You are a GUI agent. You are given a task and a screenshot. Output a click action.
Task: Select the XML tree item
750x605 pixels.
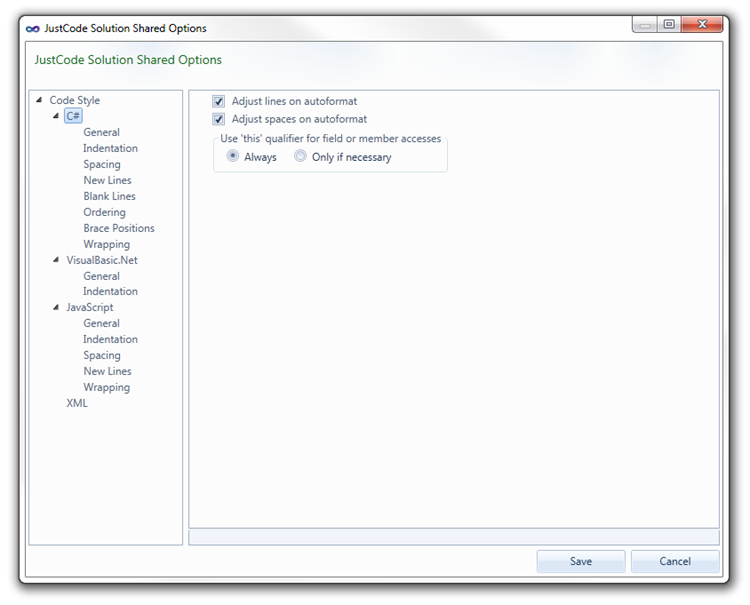click(77, 403)
